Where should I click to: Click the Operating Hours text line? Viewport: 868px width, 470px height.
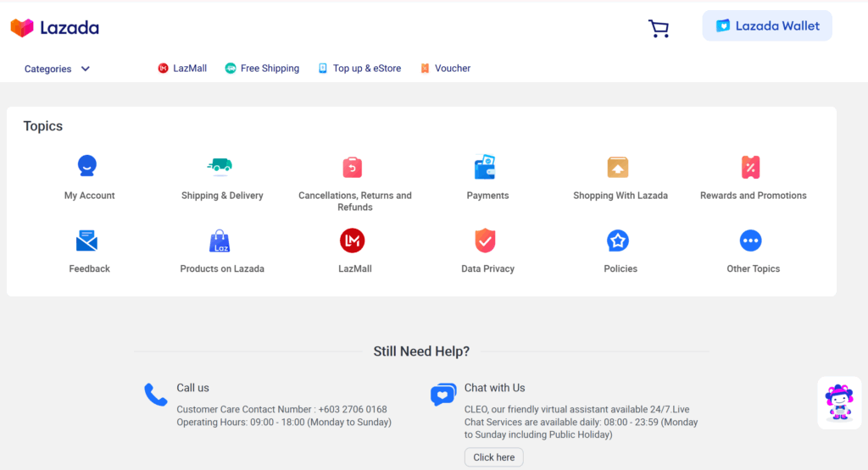[x=284, y=422]
